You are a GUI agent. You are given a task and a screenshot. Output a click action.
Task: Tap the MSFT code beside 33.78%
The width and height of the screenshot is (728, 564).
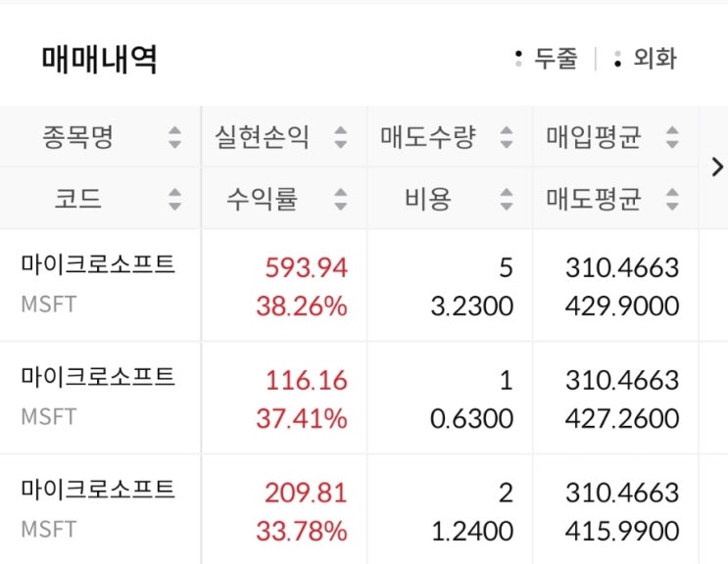(x=48, y=530)
